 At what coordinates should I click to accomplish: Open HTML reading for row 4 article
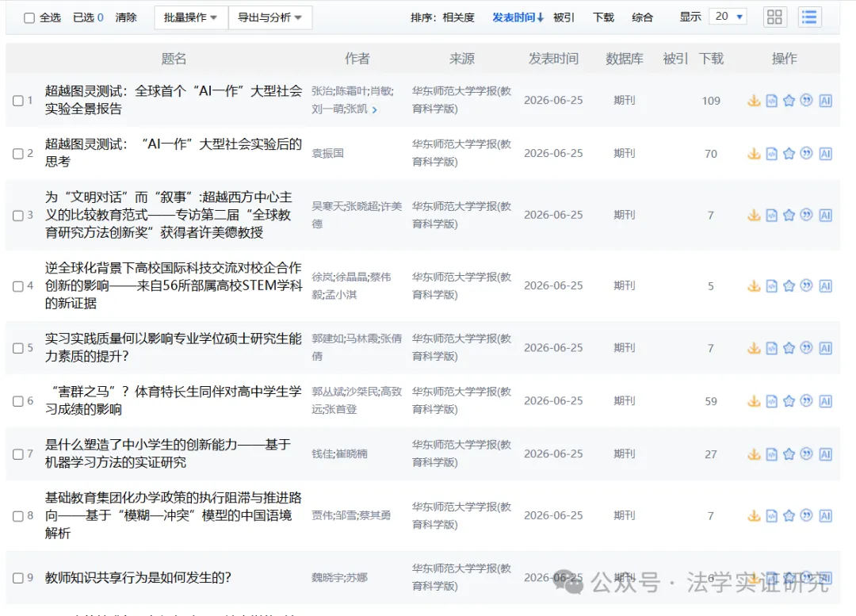point(771,285)
